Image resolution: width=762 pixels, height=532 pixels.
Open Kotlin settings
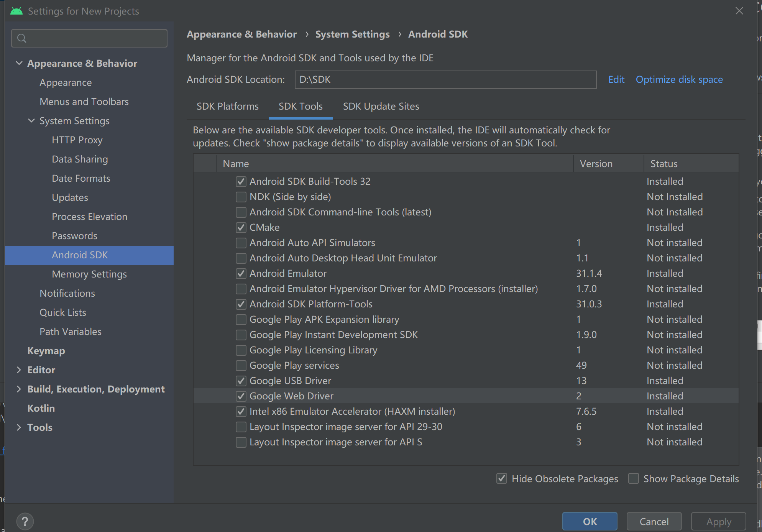(41, 408)
